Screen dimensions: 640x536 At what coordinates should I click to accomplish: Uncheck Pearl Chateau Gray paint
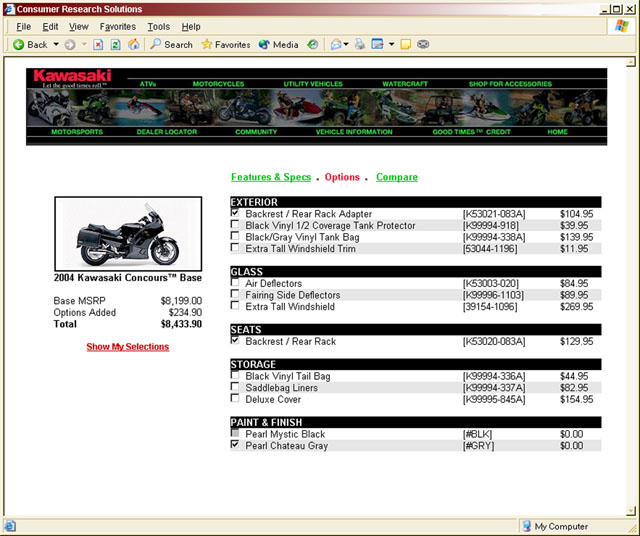(235, 444)
